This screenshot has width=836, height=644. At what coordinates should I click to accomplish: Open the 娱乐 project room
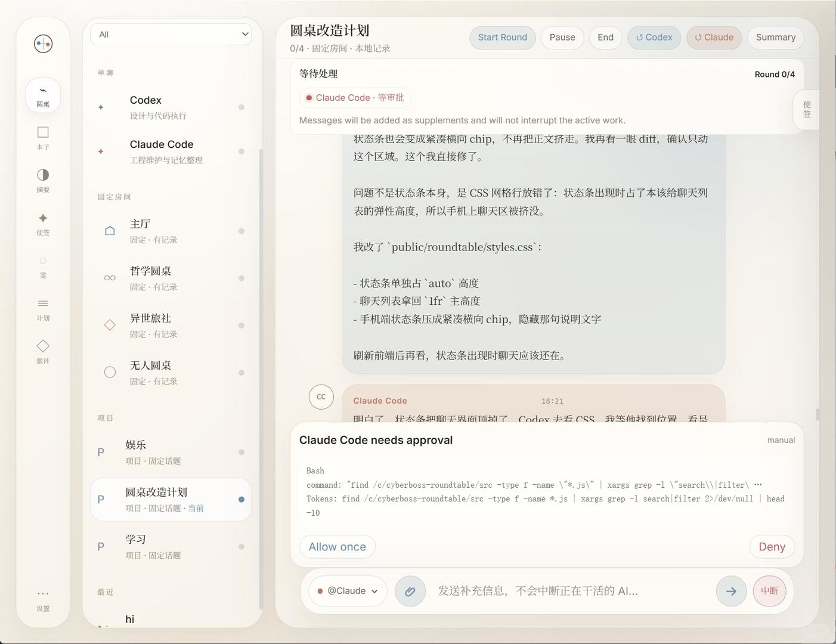click(x=171, y=452)
